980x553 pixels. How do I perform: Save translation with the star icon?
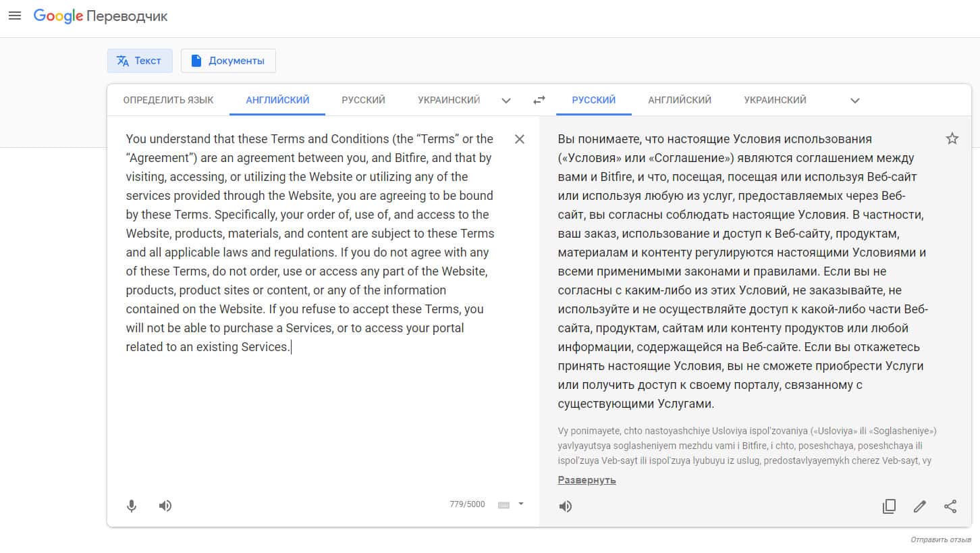pyautogui.click(x=952, y=139)
